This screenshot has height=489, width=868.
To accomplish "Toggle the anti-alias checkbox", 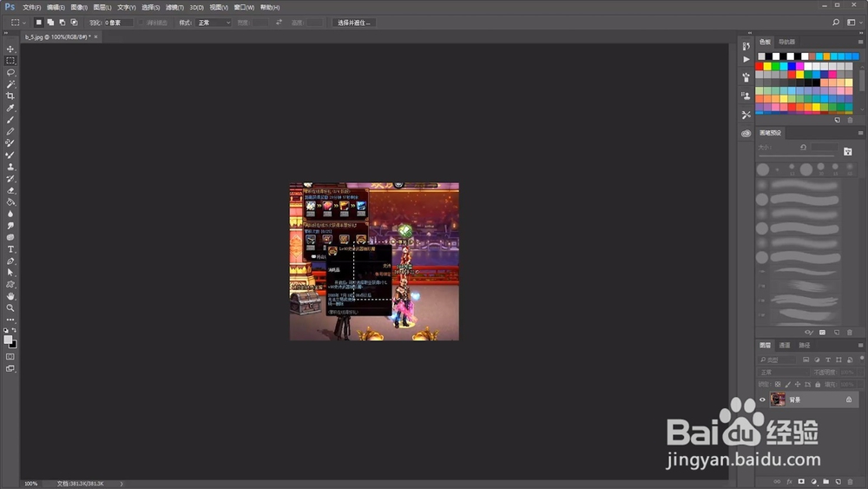I will click(x=141, y=23).
